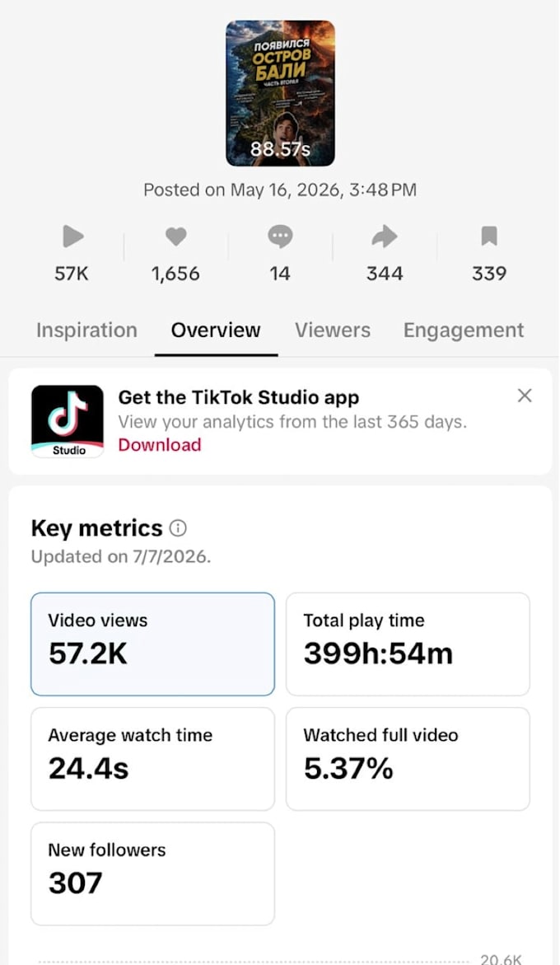Screen dimensions: 560x965
Task: Tap the TikTok Studio app logo
Action: (x=68, y=422)
